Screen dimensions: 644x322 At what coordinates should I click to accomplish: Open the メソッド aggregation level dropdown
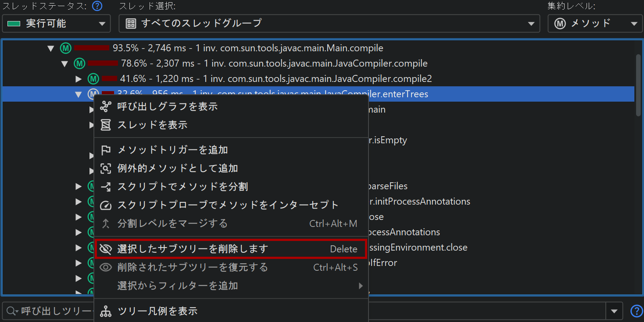click(x=595, y=24)
